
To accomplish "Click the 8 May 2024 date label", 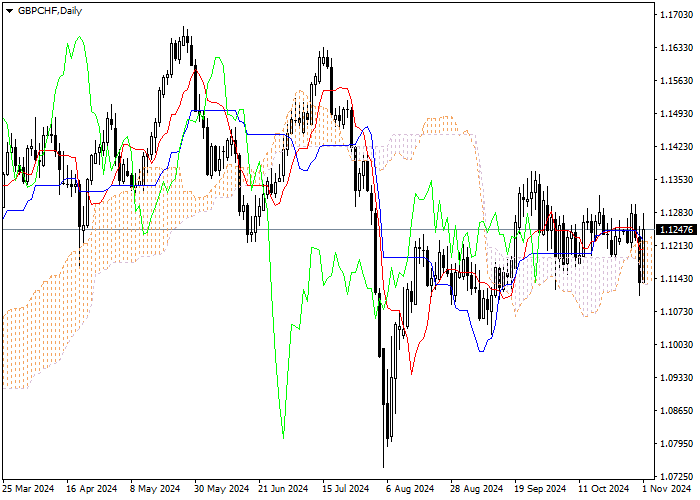I will (x=155, y=489).
